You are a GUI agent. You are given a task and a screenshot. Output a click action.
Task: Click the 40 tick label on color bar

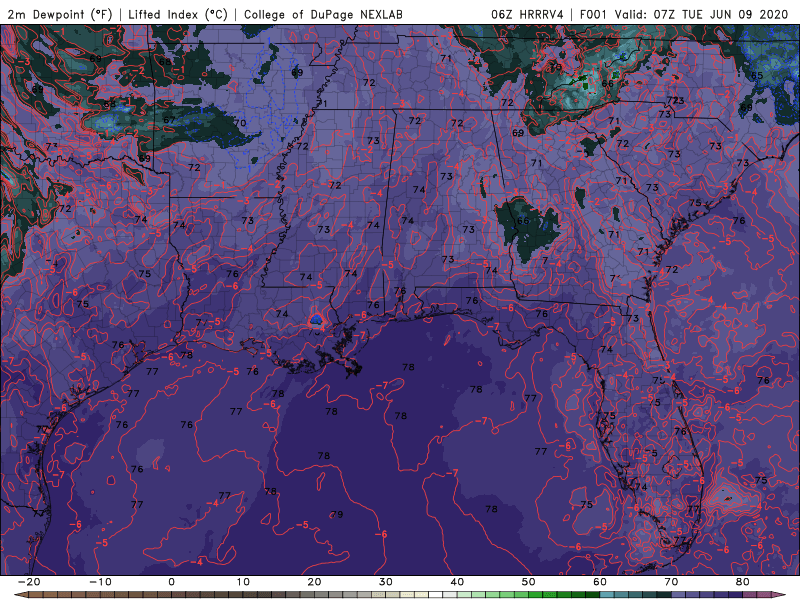pyautogui.click(x=457, y=582)
